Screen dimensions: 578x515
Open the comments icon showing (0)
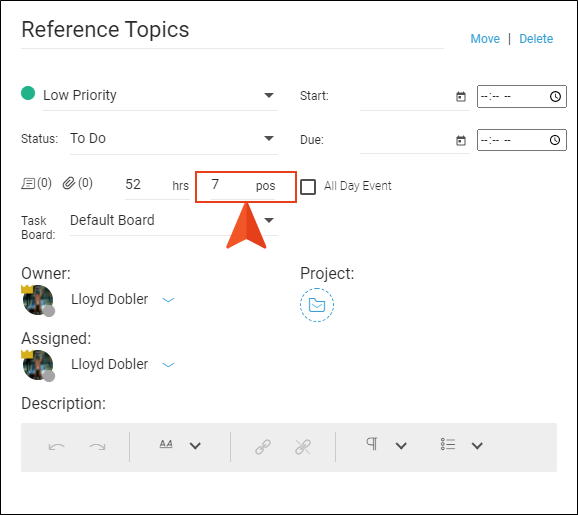point(28,183)
